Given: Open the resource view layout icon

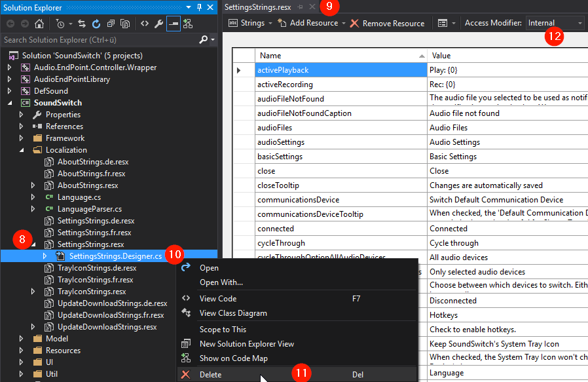Looking at the screenshot, I should 443,23.
